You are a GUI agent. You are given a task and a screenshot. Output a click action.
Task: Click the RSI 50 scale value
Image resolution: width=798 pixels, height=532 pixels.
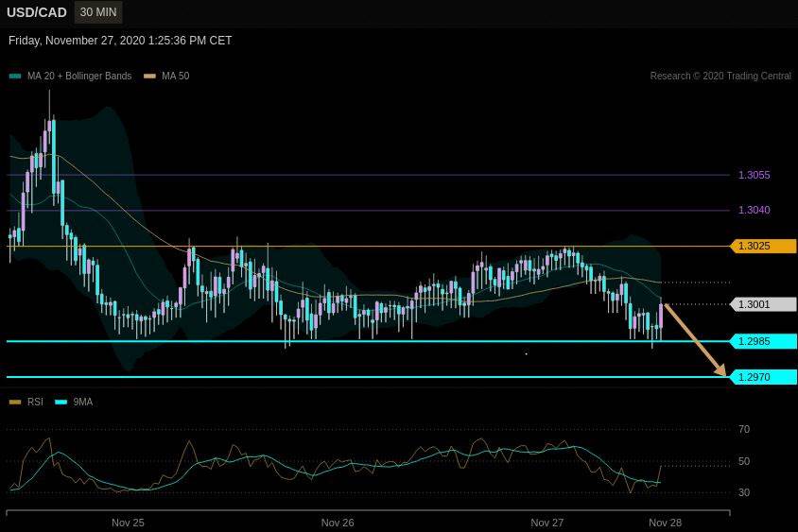click(744, 461)
